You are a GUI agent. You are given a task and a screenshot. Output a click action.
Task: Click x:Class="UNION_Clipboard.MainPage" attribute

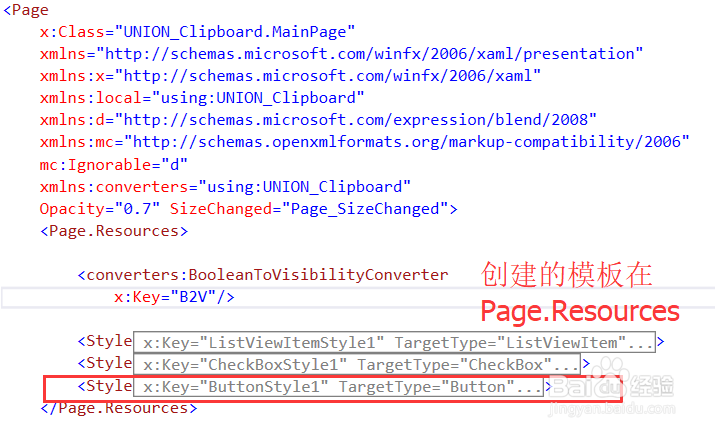197,32
